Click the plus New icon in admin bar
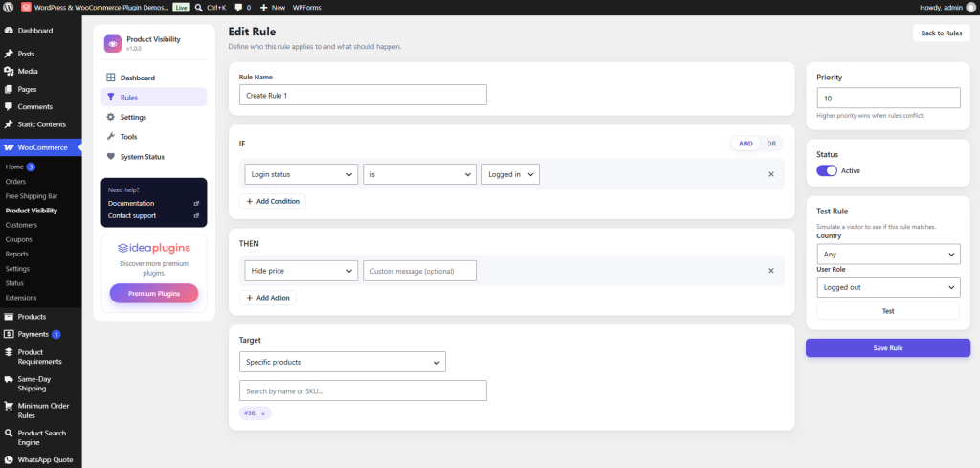 [x=264, y=8]
